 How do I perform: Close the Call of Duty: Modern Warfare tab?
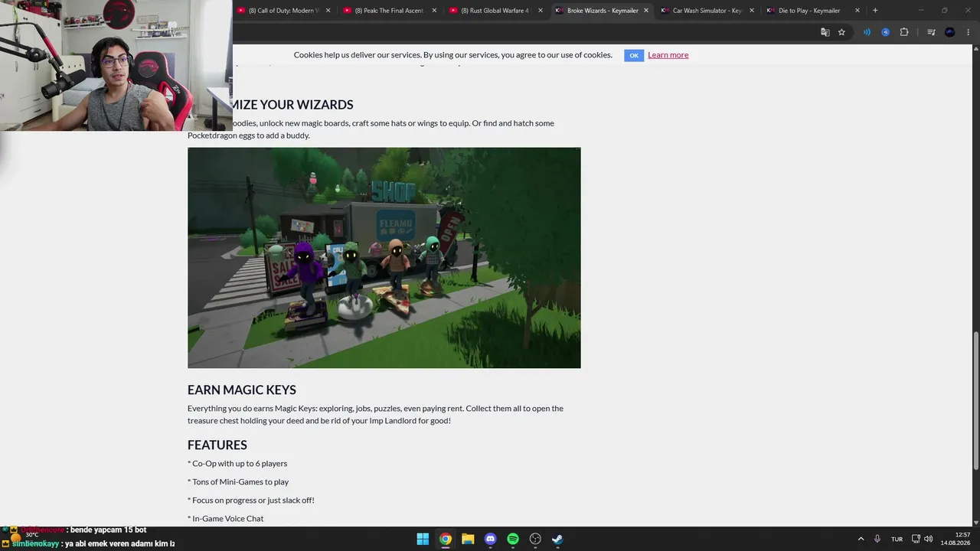pos(328,11)
